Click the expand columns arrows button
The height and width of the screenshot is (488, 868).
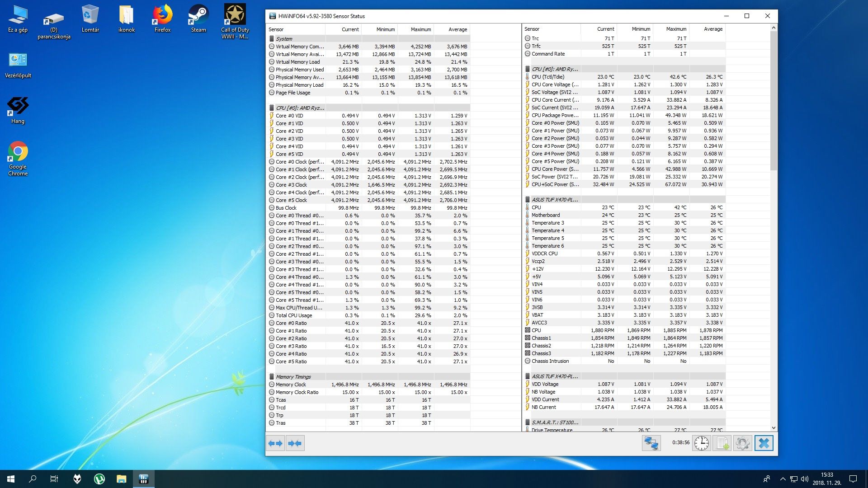click(275, 443)
